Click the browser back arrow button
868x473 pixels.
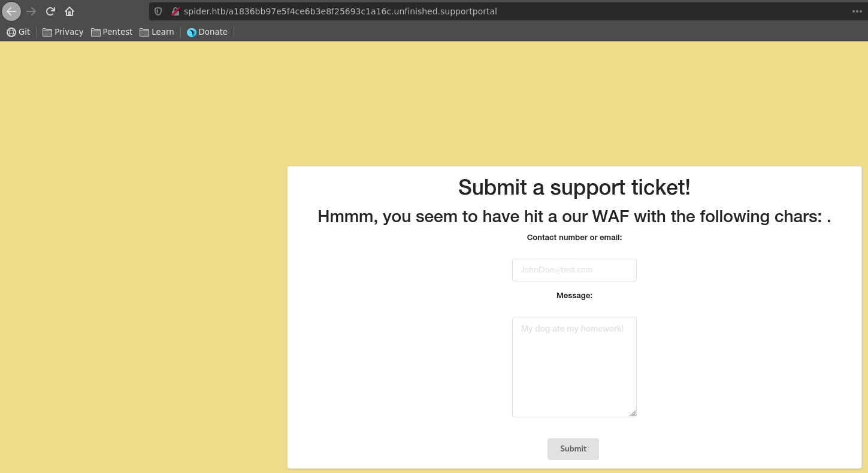11,11
